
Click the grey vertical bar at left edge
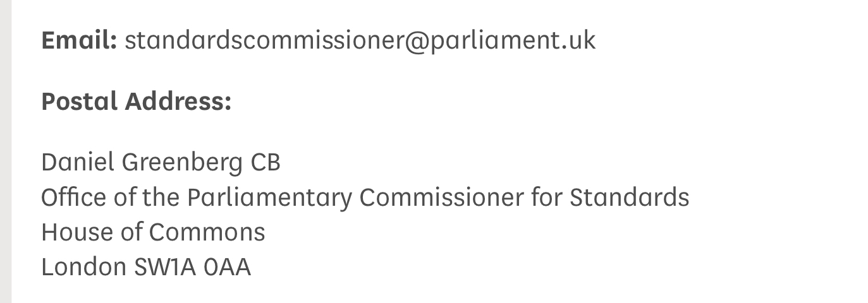click(6, 151)
